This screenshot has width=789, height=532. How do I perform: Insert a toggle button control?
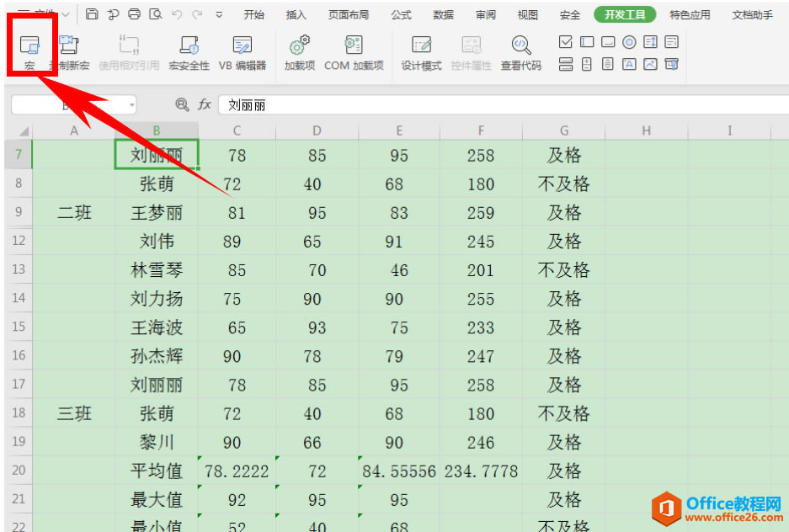pyautogui.click(x=566, y=64)
